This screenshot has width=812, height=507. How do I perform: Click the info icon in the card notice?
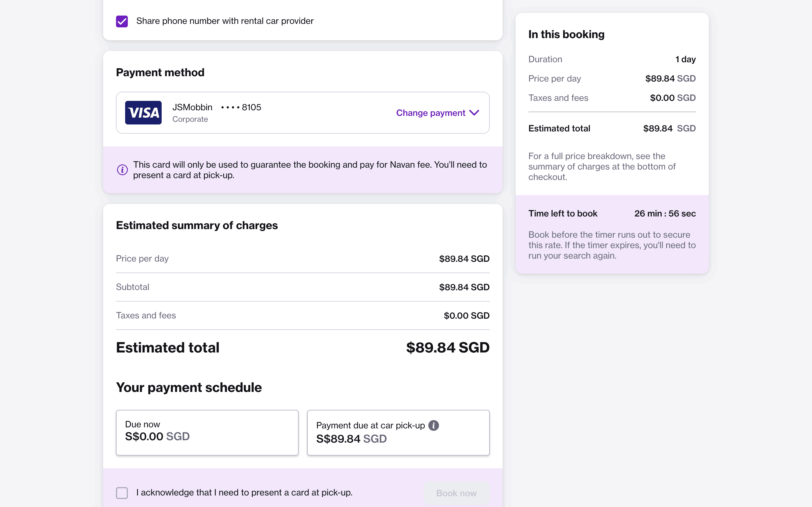click(x=122, y=170)
